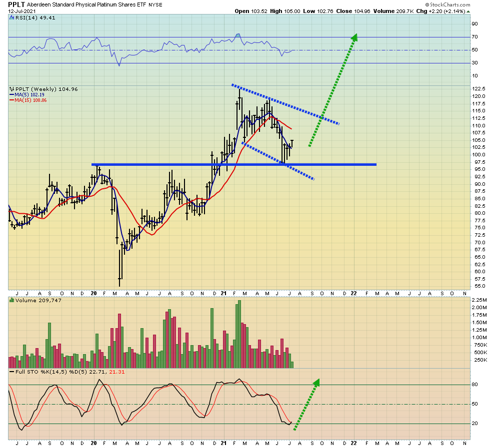Click the Low 102.76 value
Viewport: 495px width, 448px height.
[318, 11]
